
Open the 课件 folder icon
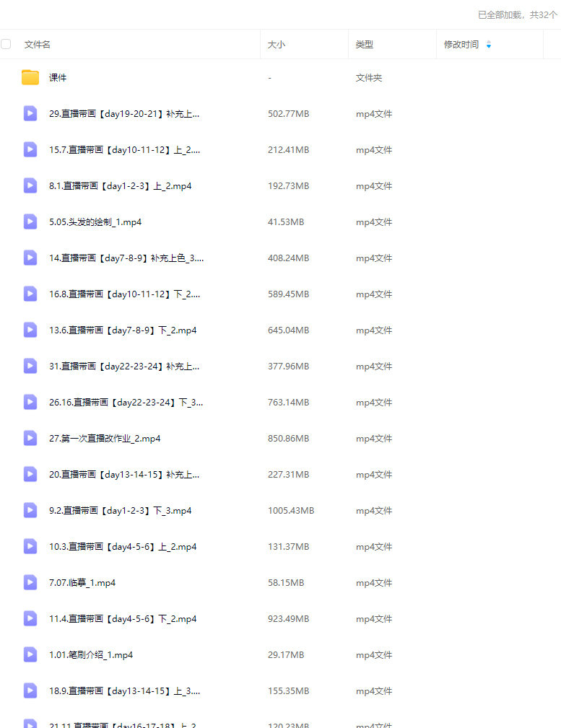30,77
